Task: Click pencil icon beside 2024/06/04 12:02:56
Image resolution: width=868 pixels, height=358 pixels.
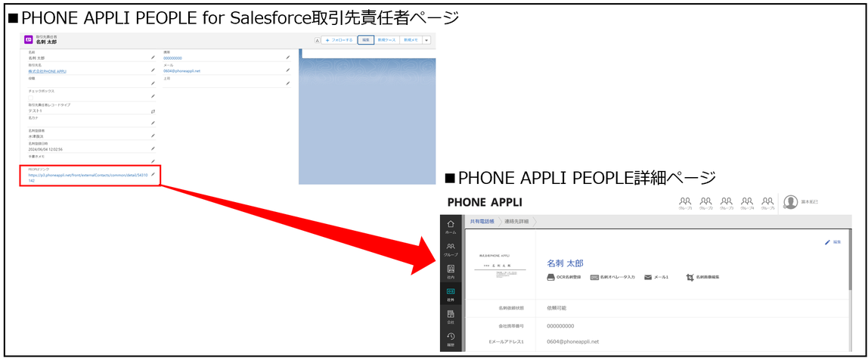Action: (x=153, y=148)
